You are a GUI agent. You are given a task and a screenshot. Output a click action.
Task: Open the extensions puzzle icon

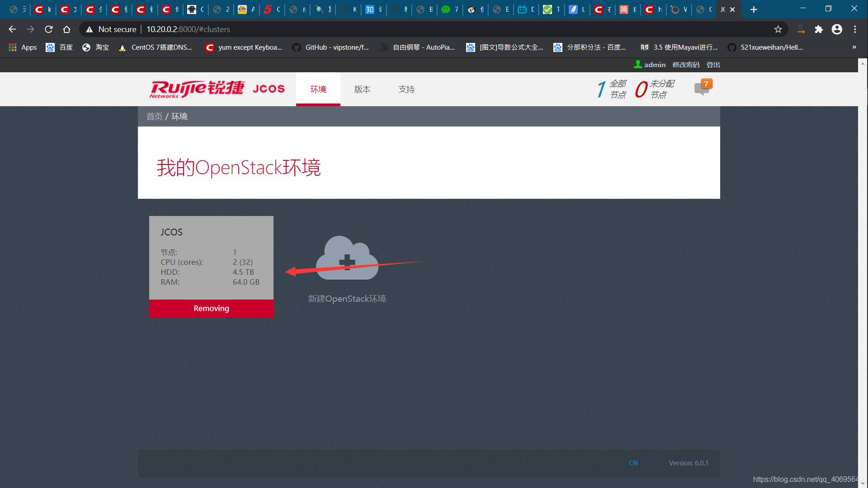(819, 29)
